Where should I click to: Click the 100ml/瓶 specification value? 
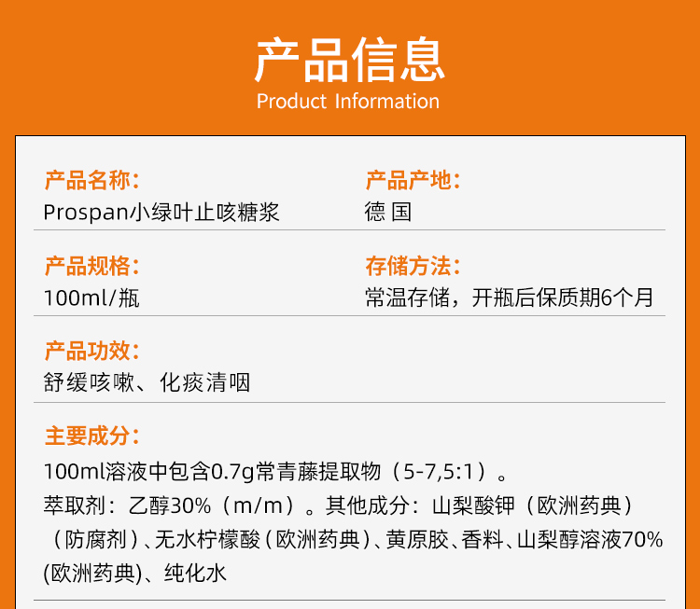click(91, 298)
